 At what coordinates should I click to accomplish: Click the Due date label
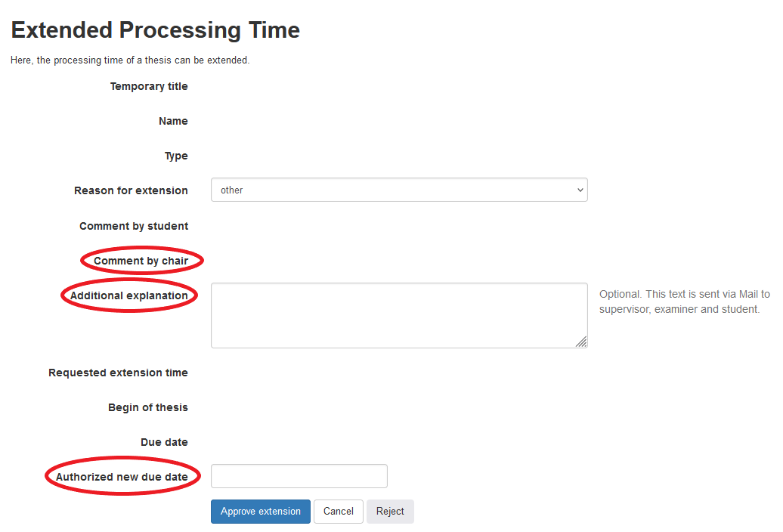tap(164, 442)
